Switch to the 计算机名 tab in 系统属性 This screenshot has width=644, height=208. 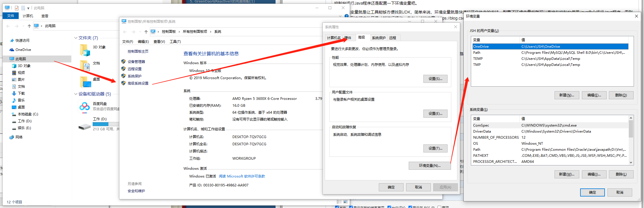coord(334,38)
